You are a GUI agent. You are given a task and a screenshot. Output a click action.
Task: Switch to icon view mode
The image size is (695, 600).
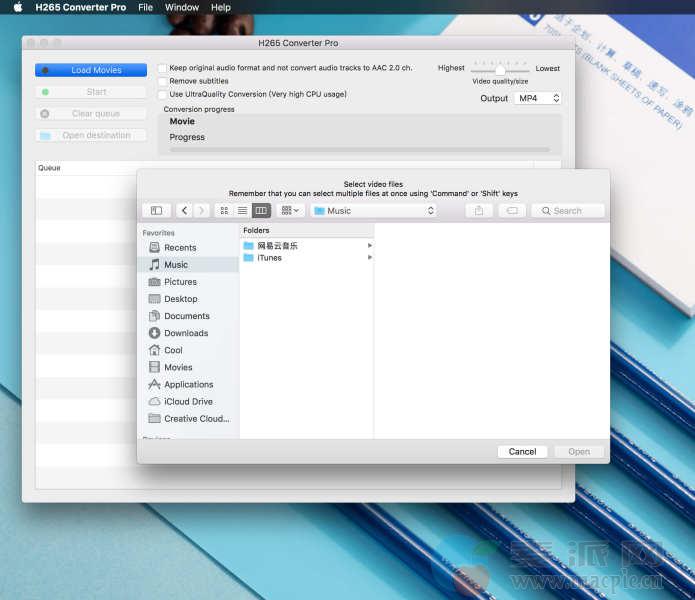224,211
